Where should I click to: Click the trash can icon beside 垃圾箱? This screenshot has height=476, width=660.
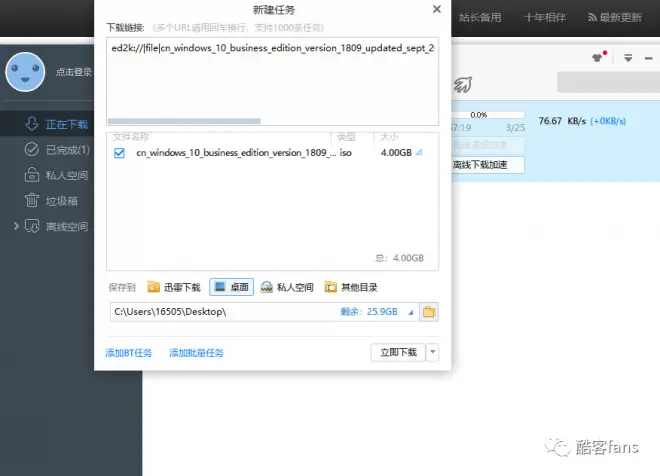coord(32,200)
